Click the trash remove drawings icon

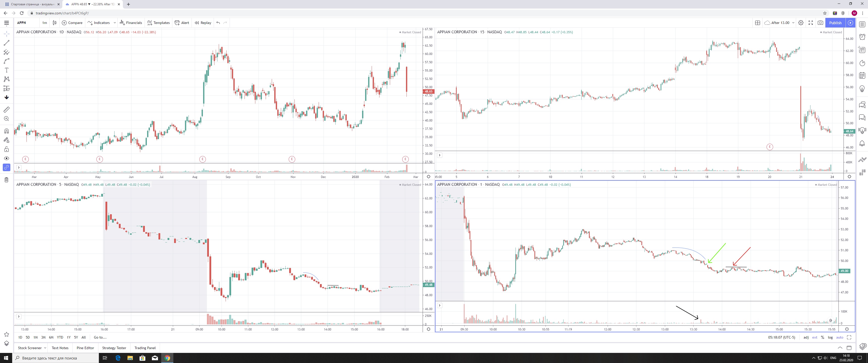(x=6, y=180)
